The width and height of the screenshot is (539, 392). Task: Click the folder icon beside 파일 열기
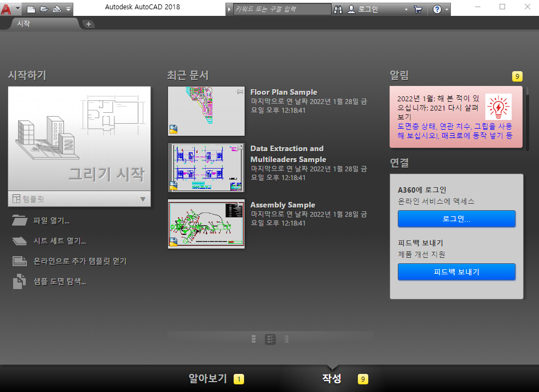(20, 221)
